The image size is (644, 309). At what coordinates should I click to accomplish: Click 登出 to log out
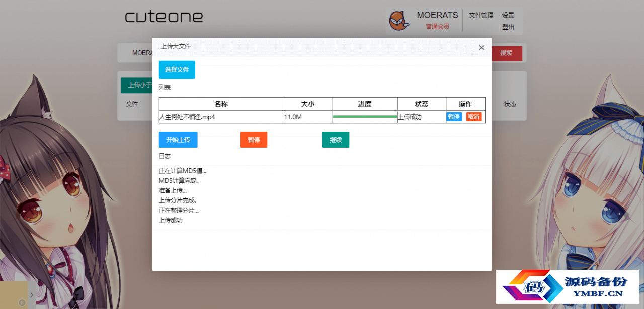tap(508, 27)
